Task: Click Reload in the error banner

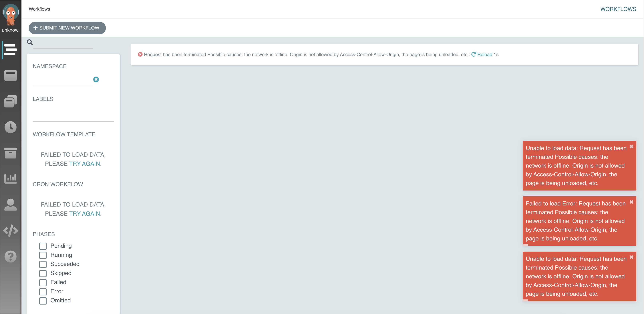Action: pyautogui.click(x=484, y=54)
